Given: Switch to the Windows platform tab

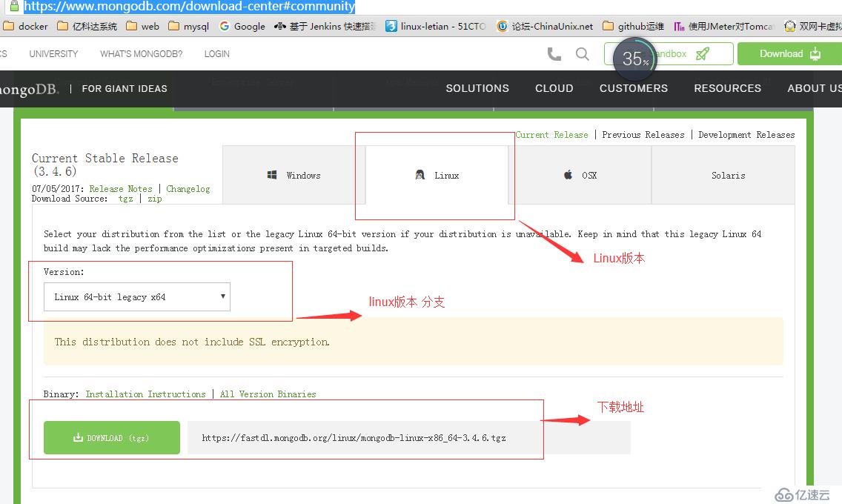Looking at the screenshot, I should (294, 175).
